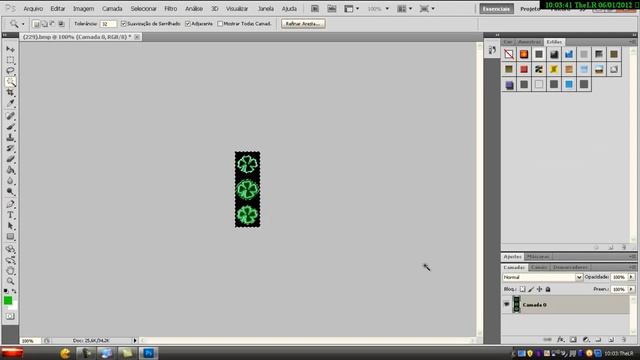This screenshot has width=640, height=360.
Task: Delete layer using trash icon
Action: pos(624,340)
